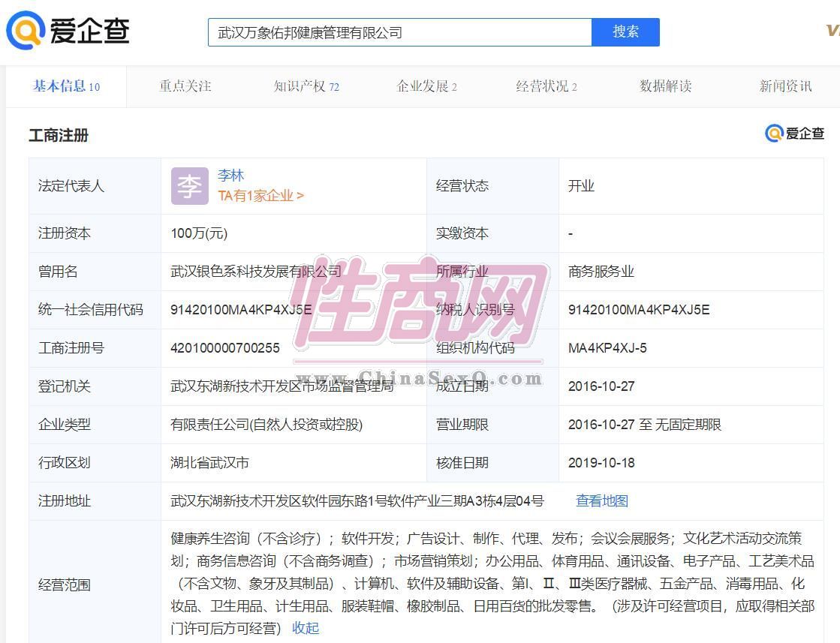Screen dimensions: 840x643
Task: Click the 爱企查 logo in header
Action: 68,31
